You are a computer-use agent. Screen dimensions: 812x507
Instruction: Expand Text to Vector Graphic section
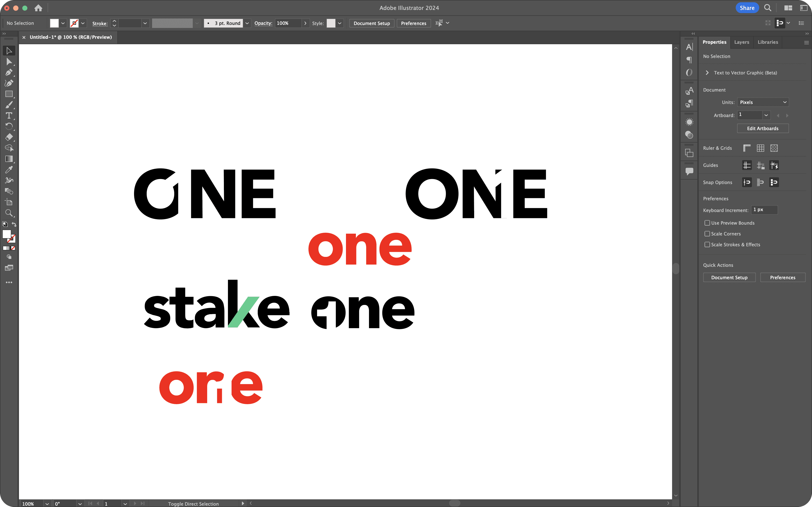coord(707,73)
